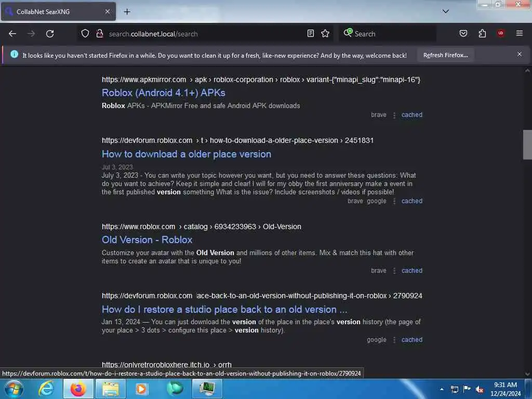532x399 pixels.
Task: Open How to download a older place version
Action: [187, 154]
